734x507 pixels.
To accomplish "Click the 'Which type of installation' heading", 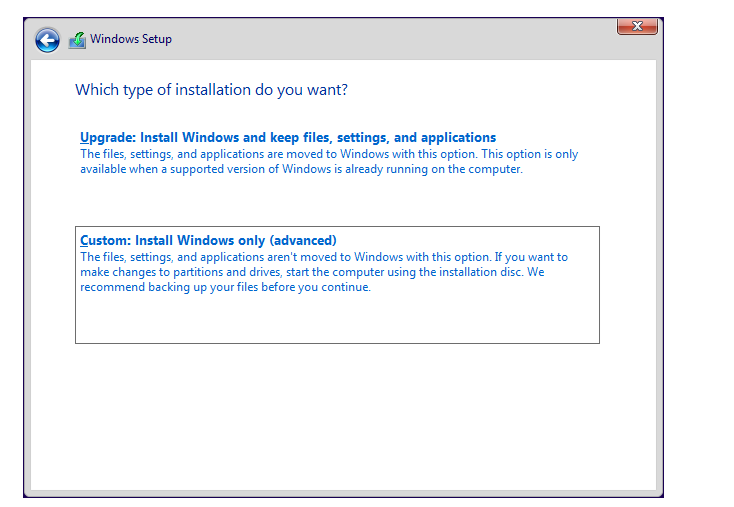I will (212, 90).
